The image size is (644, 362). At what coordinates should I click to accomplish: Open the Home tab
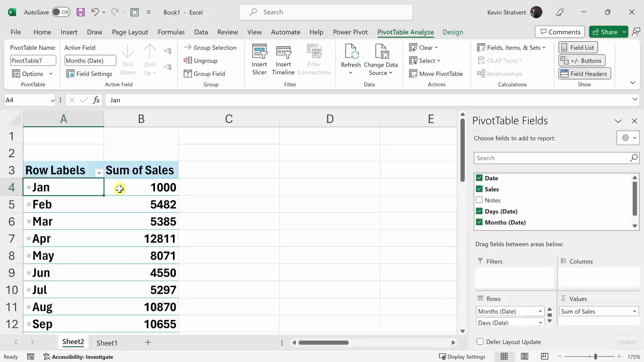pos(42,32)
